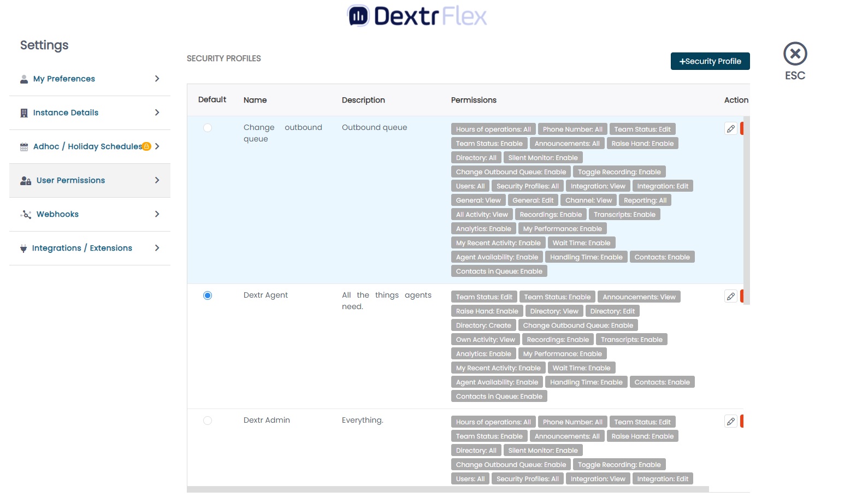Expand My Preferences chevron
868x503 pixels.
(157, 79)
